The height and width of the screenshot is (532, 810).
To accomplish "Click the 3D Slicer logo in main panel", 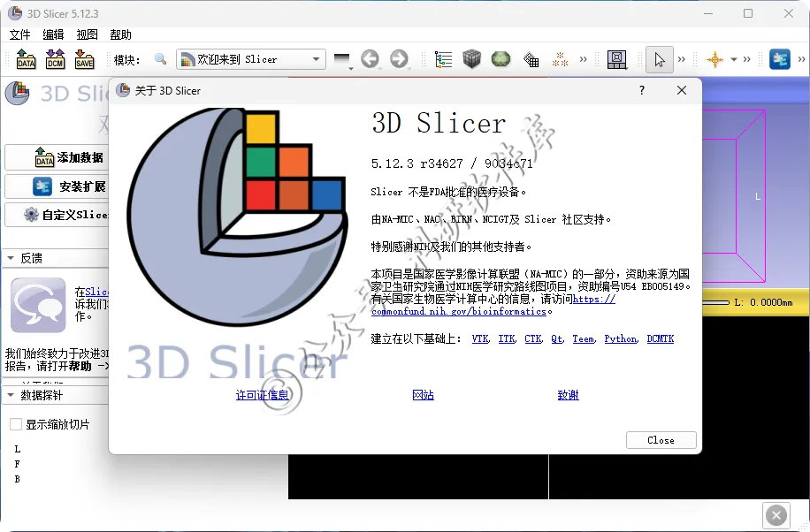I will click(17, 94).
